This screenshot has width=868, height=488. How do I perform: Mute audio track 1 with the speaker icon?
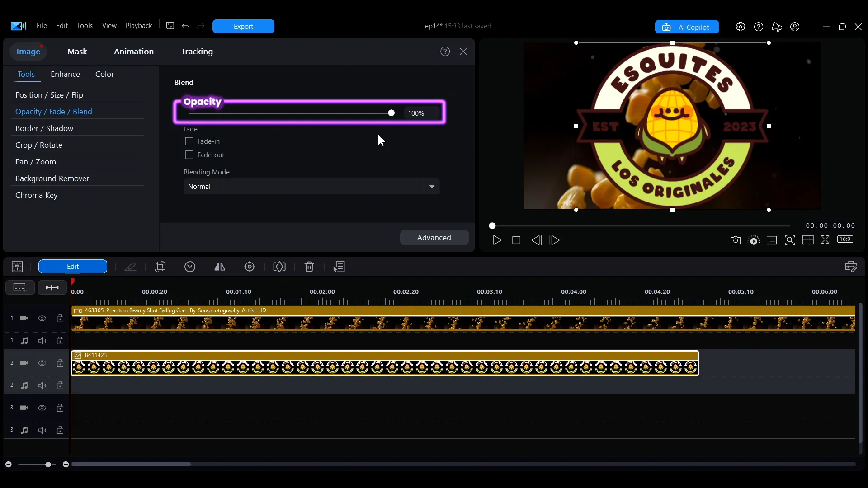(x=42, y=341)
